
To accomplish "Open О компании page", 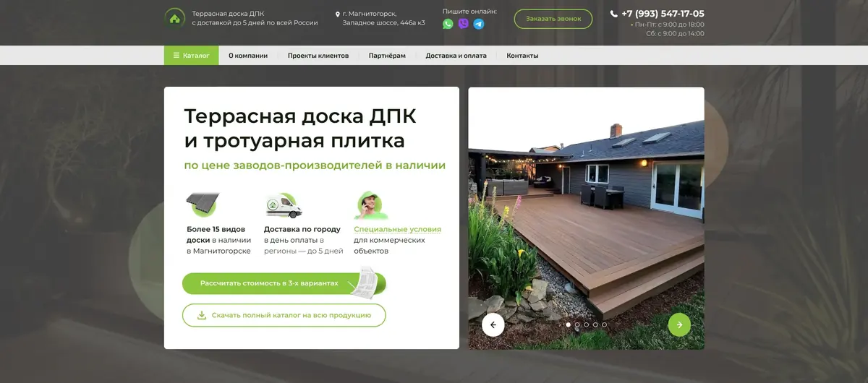I will (248, 56).
